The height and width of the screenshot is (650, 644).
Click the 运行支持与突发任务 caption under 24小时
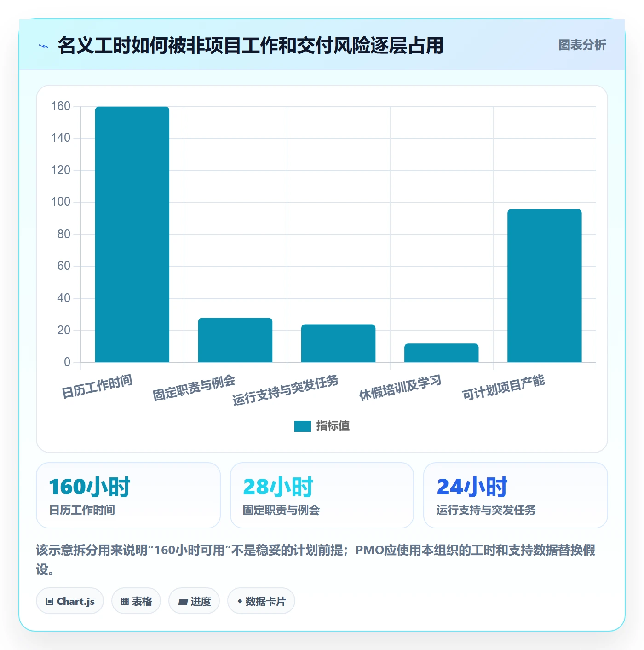(x=486, y=510)
